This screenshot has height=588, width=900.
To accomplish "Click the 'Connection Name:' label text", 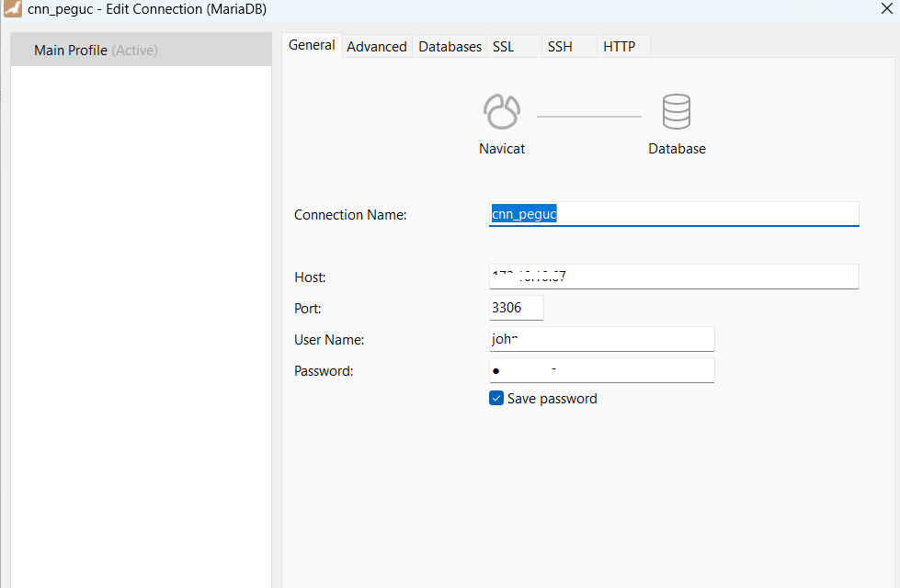I will pos(350,215).
